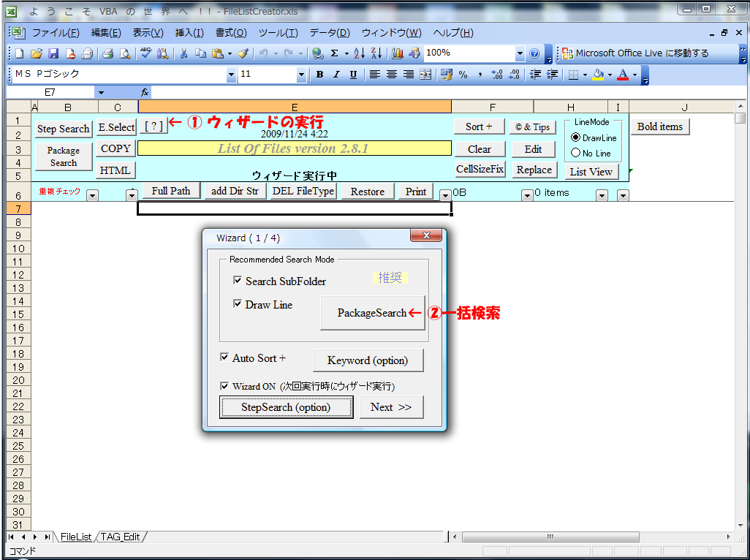The width and height of the screenshot is (750, 560).
Task: Open the 表示(V) menu
Action: (x=148, y=33)
